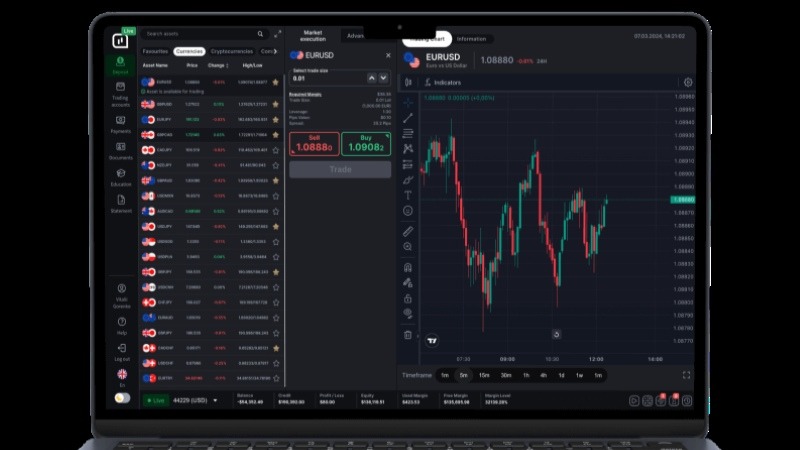Select the 1d timeframe
This screenshot has width=800, height=450.
[561, 376]
